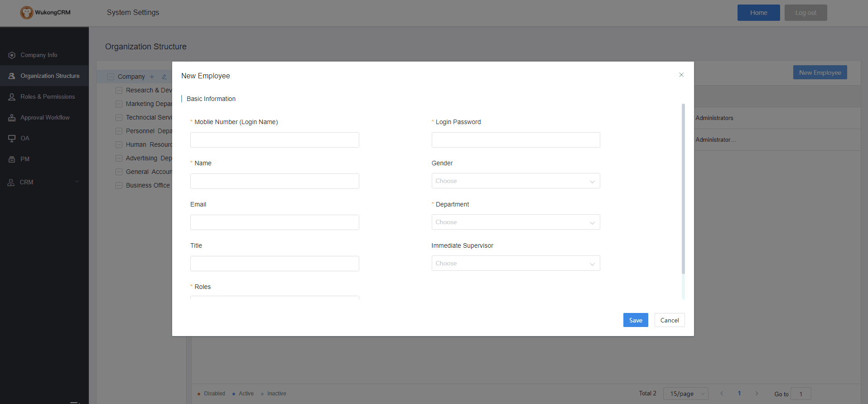Select Organization Structure sidebar item
868x404 pixels.
(44, 76)
